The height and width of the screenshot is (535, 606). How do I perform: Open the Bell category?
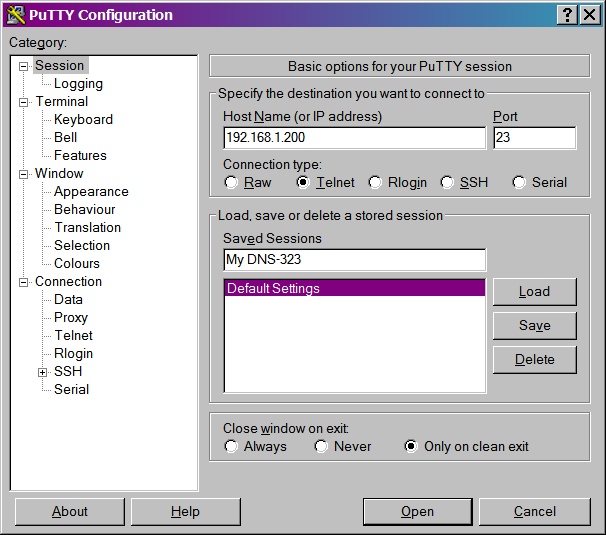[x=66, y=137]
